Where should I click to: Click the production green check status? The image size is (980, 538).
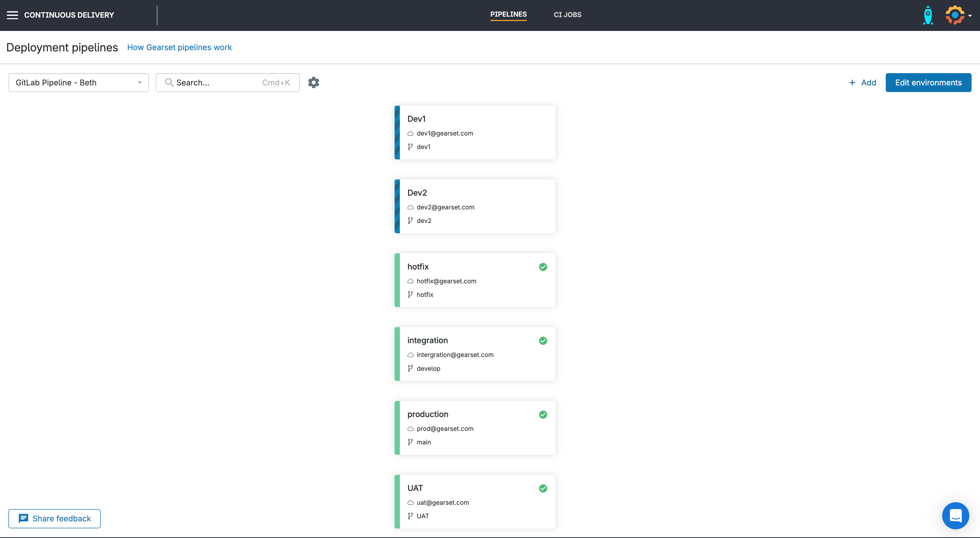543,415
